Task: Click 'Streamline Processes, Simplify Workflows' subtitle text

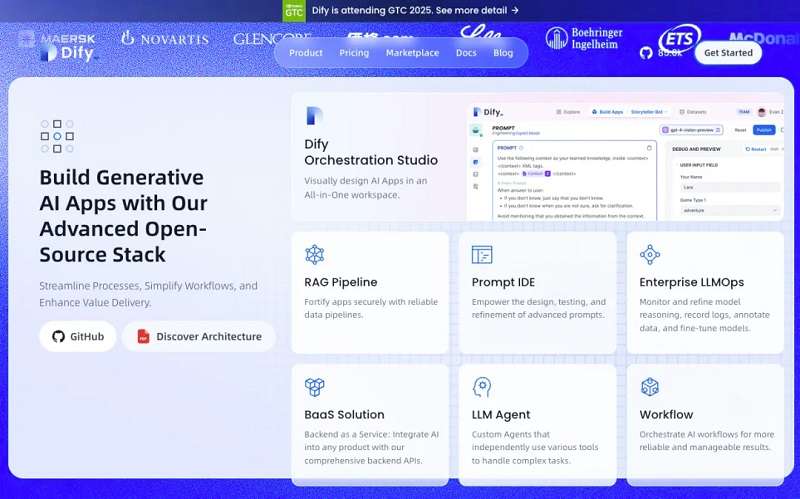Action: pyautogui.click(x=148, y=294)
